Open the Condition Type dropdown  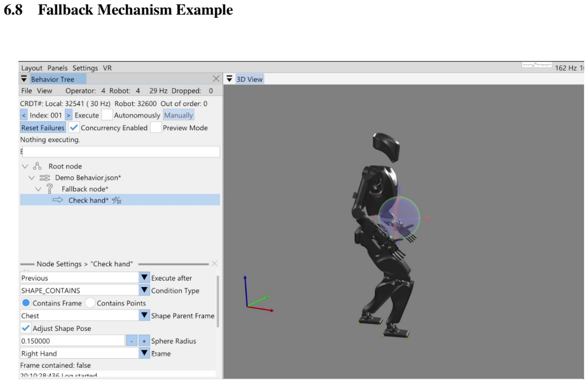click(x=144, y=290)
